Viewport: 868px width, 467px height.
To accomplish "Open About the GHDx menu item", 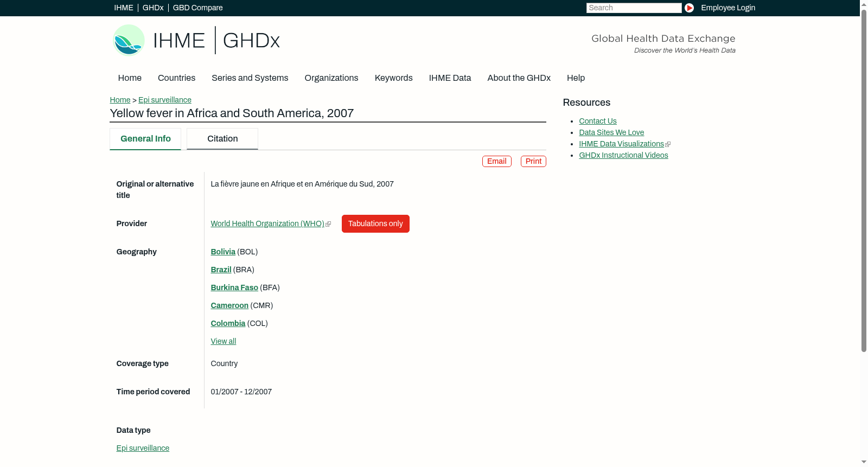I will click(519, 78).
